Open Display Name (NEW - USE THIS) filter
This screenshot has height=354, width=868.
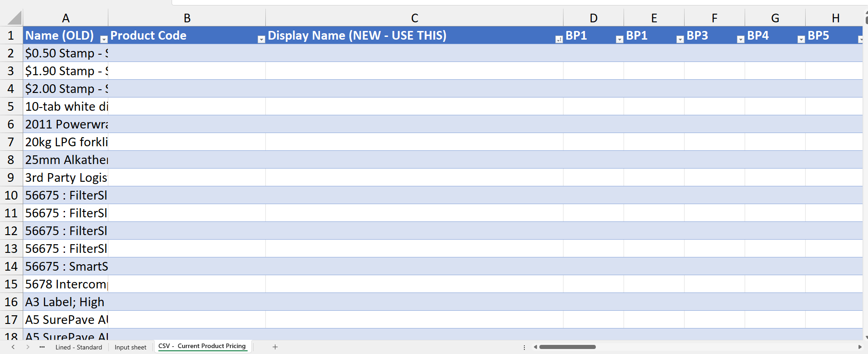(x=559, y=40)
